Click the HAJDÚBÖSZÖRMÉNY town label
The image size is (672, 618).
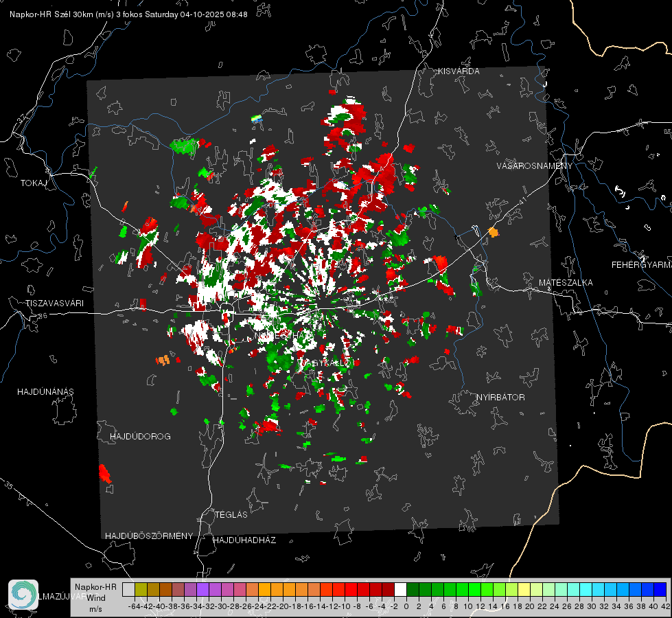tap(149, 536)
